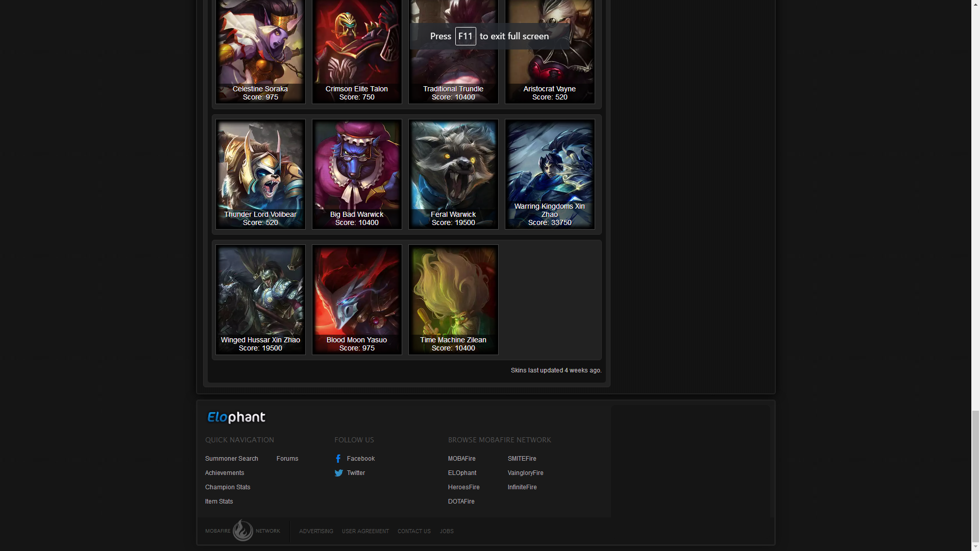This screenshot has width=980, height=551.
Task: Select Traditional Trundle skin card
Action: click(453, 51)
